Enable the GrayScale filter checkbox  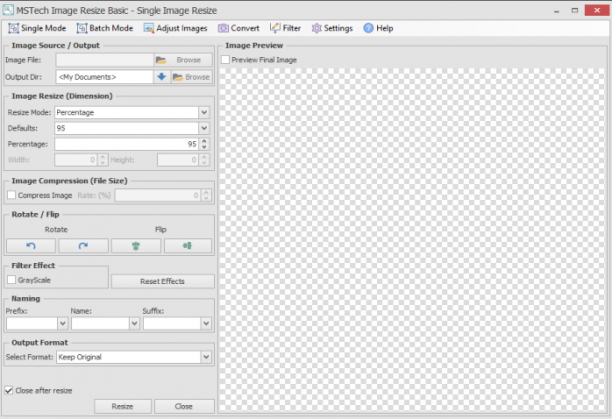(x=11, y=280)
